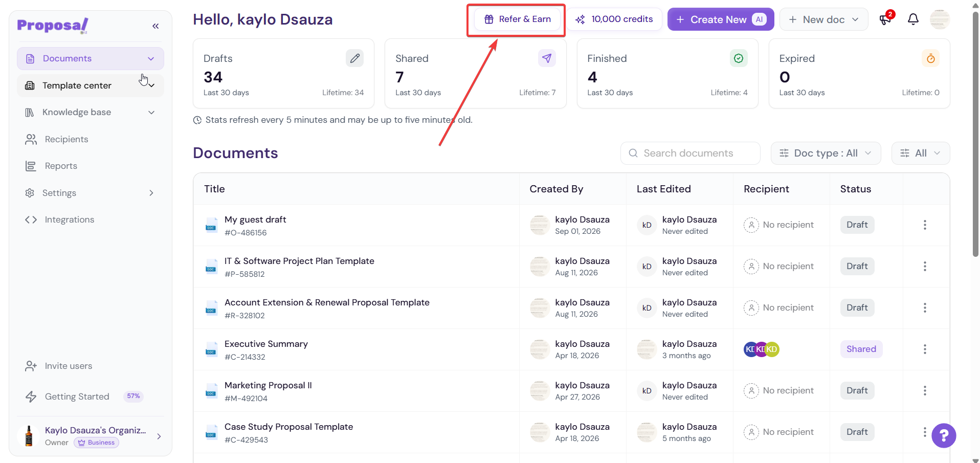Screen dimensions: 980x463
Task: Open the Marketing Proposal II document
Action: coord(268,385)
